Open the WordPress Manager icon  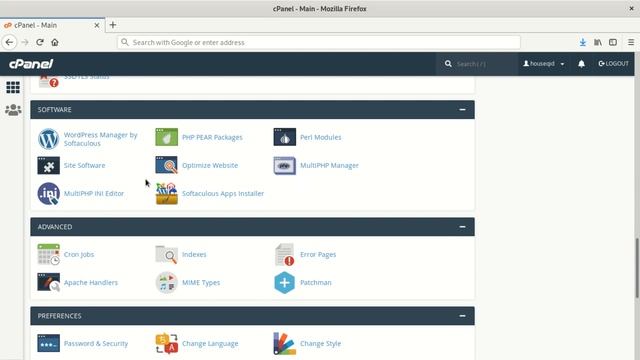pyautogui.click(x=49, y=138)
